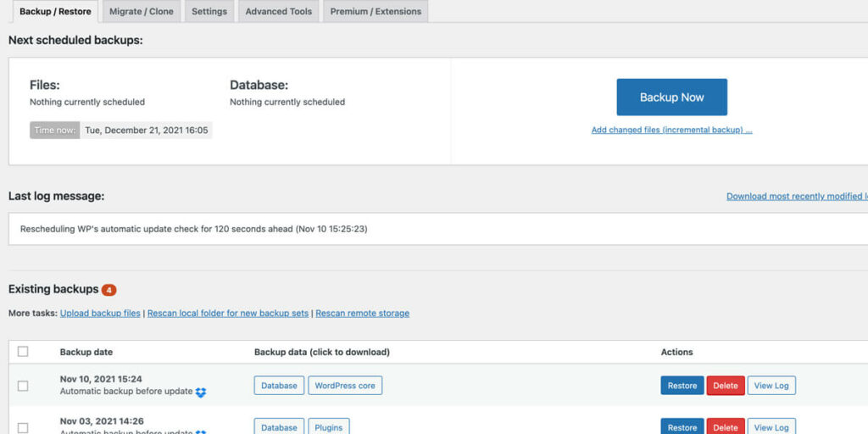Open the Migrate / Clone tab
The image size is (868, 434).
point(142,12)
